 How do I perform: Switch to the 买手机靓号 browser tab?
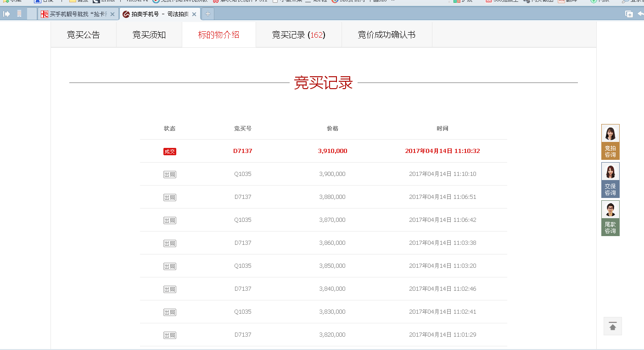[76, 14]
